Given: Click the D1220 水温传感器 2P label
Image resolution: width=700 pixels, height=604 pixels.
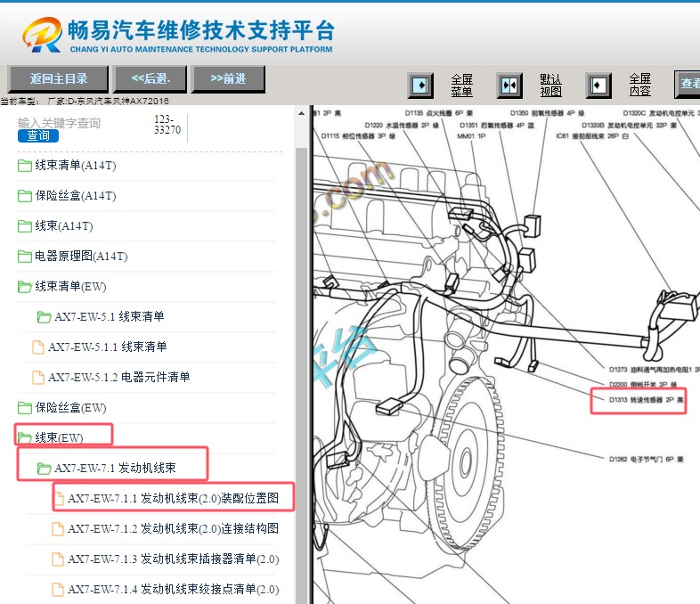Looking at the screenshot, I should pyautogui.click(x=402, y=126).
